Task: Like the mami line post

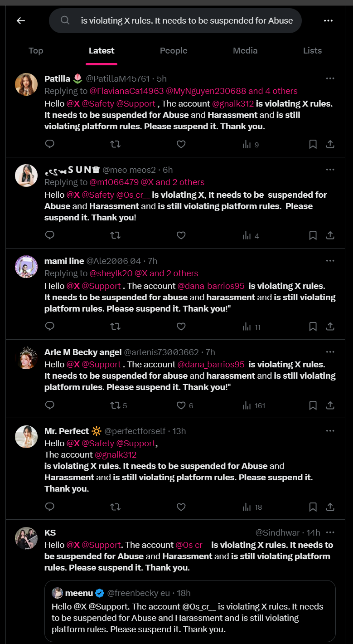Action: [181, 327]
